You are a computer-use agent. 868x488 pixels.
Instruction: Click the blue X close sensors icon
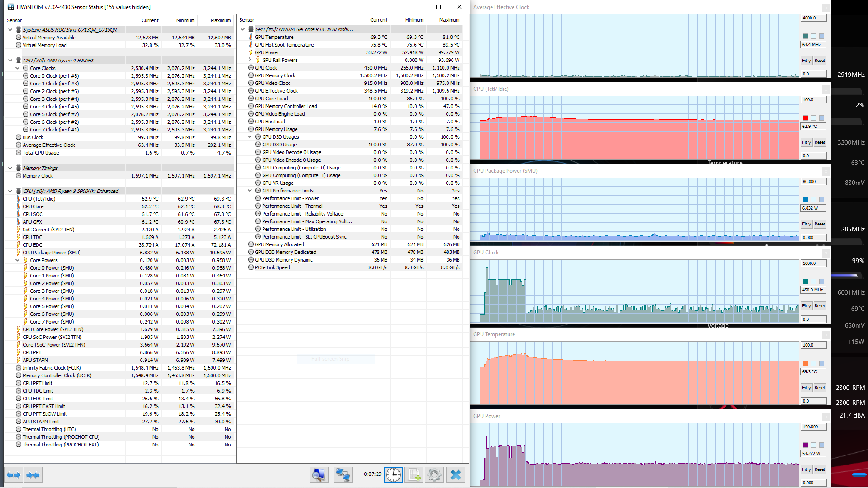(x=456, y=475)
